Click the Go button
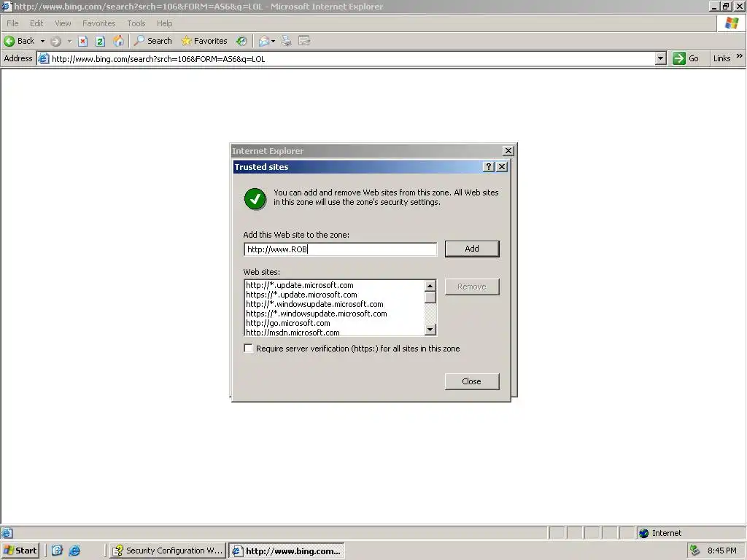 tap(686, 58)
